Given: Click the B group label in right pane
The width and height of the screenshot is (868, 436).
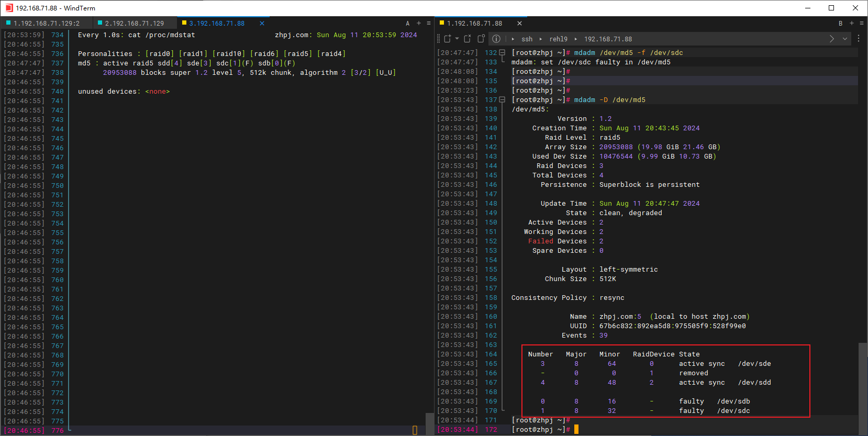Looking at the screenshot, I should (x=841, y=23).
